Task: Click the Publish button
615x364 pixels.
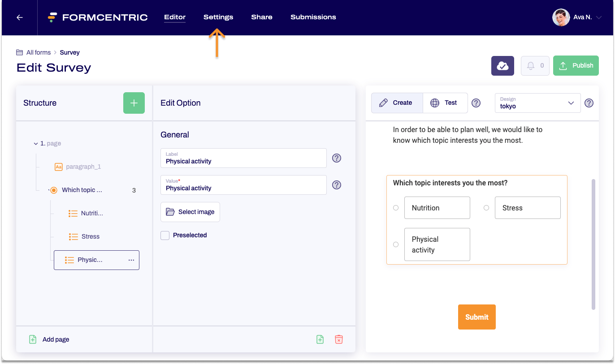Action: coord(576,65)
